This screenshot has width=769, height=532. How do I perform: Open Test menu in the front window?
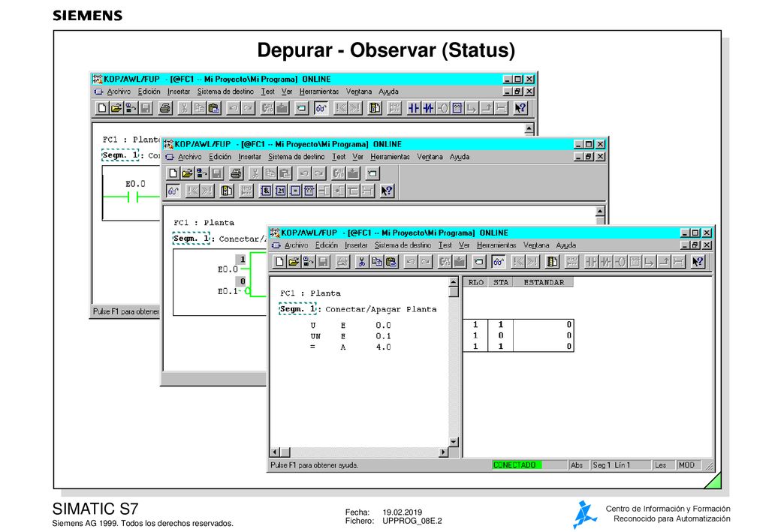[x=445, y=245]
